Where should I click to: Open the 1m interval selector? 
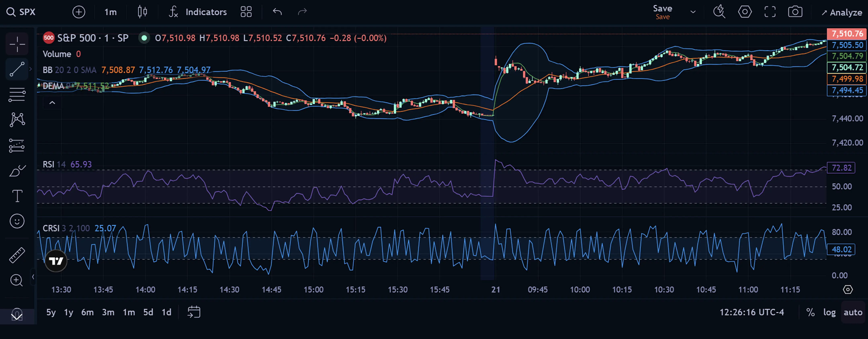(111, 12)
